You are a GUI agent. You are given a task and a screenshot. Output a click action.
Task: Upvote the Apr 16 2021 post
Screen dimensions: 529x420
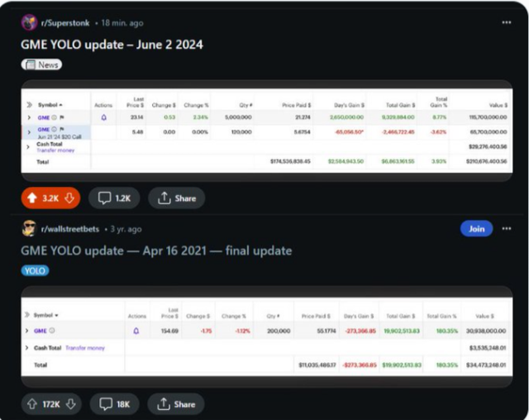(32, 404)
